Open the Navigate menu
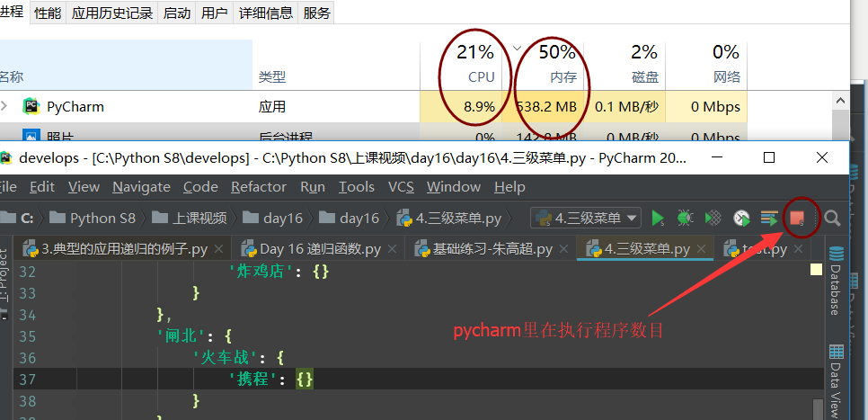This screenshot has height=420, width=868. coord(142,187)
